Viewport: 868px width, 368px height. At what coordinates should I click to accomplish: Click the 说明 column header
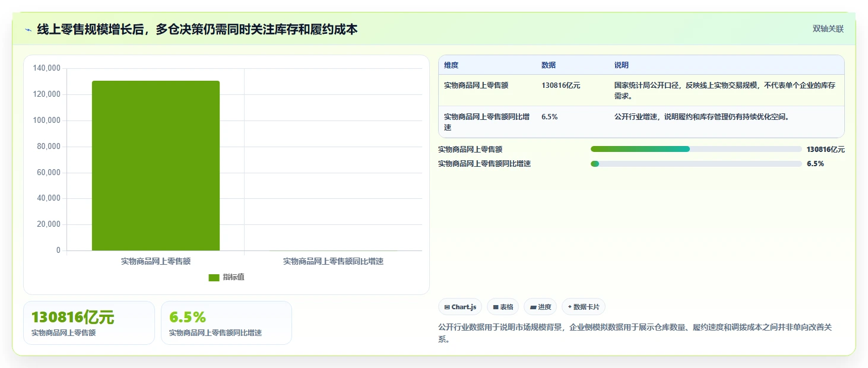(622, 65)
